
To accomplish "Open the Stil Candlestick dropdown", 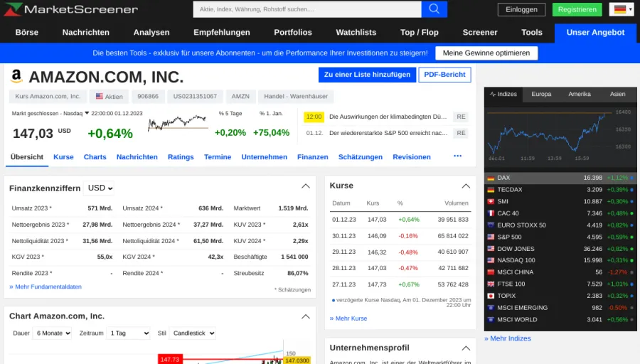I will pyautogui.click(x=192, y=333).
